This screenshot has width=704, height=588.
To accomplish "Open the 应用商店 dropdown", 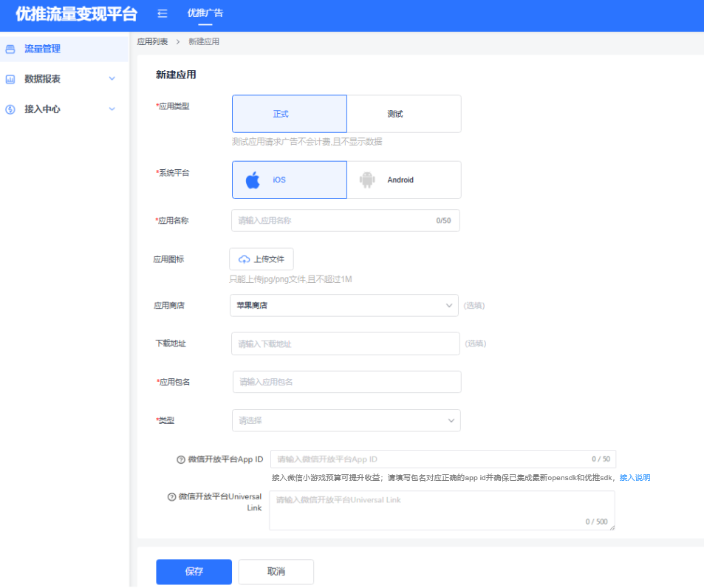I will pos(344,305).
